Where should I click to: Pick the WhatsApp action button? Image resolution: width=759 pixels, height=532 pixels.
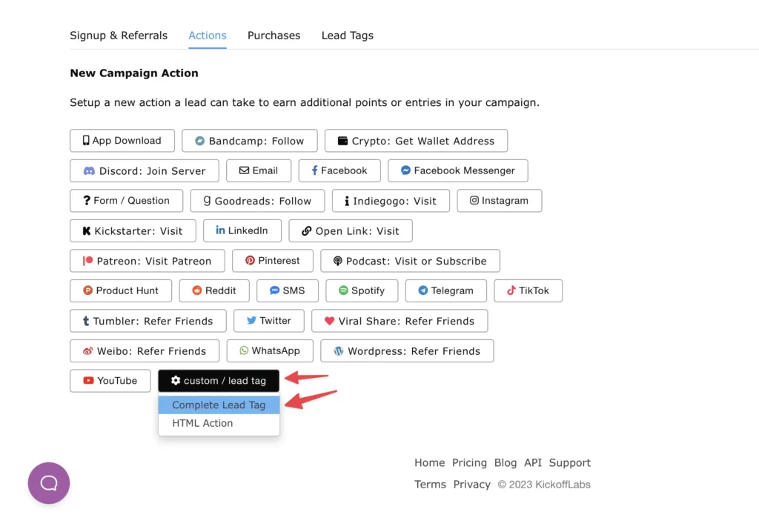[x=270, y=351]
